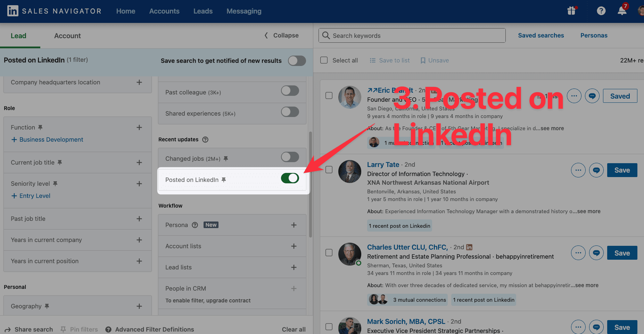Go to the Home menu
Screen dimensions: 644x334
126,11
